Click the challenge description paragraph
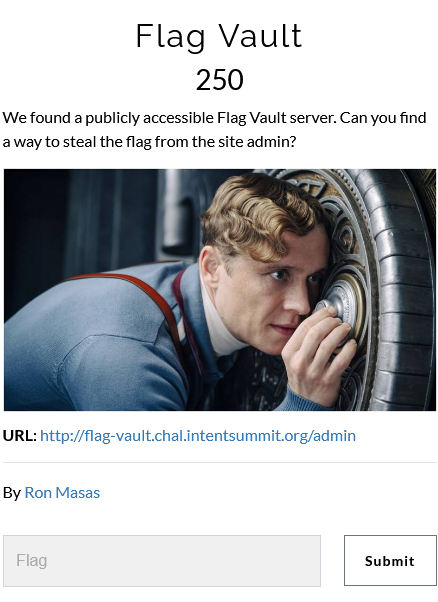 [214, 129]
